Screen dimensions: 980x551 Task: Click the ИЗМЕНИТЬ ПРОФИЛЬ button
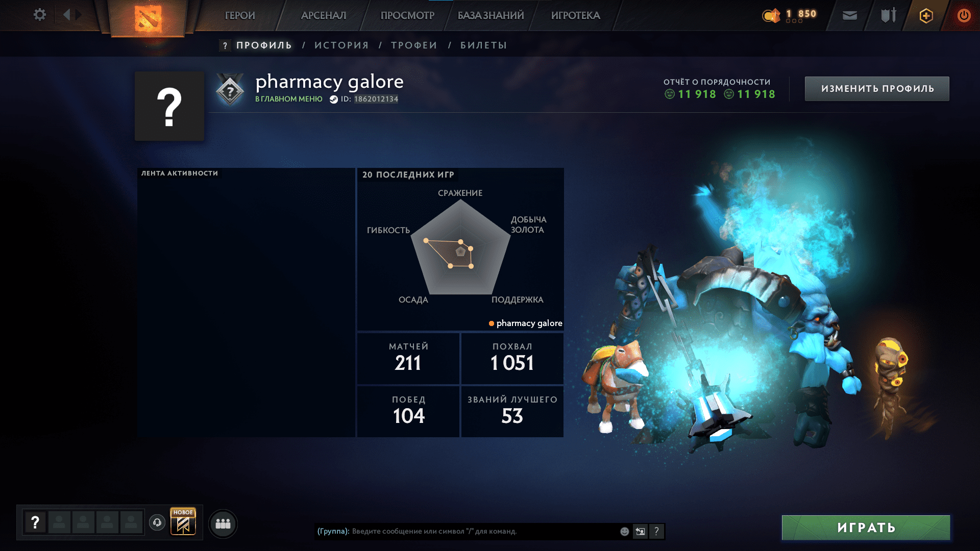(x=877, y=89)
